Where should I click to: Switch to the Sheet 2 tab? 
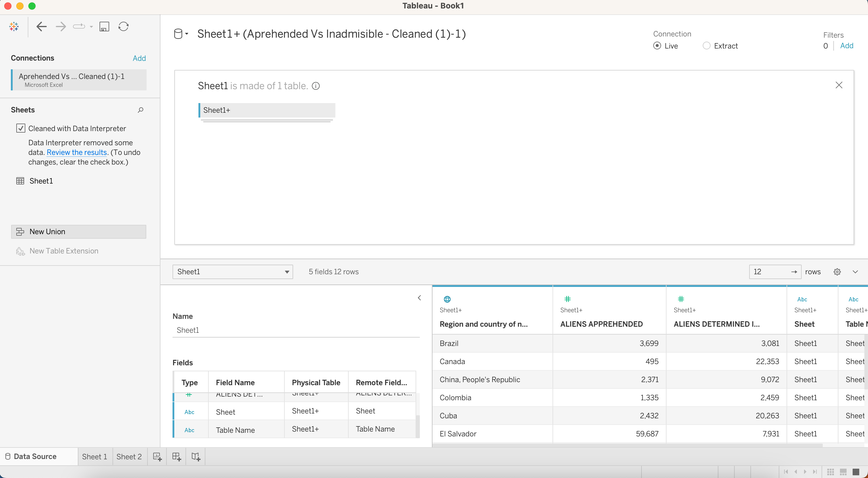129,457
